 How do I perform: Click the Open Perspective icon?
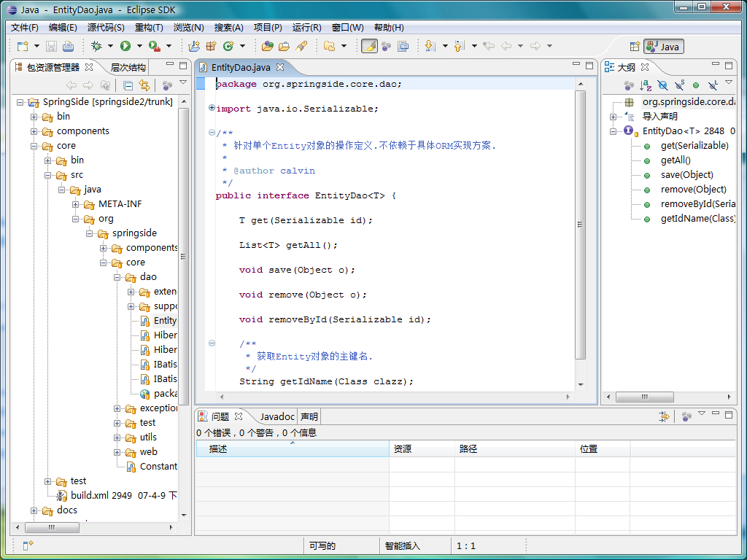click(x=635, y=47)
